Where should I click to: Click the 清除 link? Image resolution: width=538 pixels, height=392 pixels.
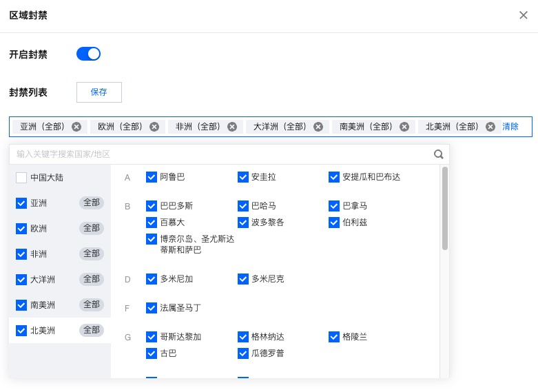pyautogui.click(x=510, y=127)
